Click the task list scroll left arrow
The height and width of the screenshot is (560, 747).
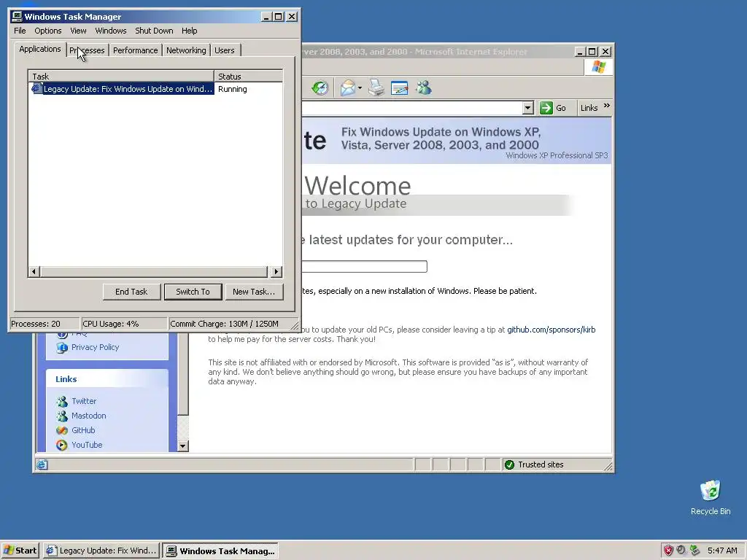coord(34,272)
